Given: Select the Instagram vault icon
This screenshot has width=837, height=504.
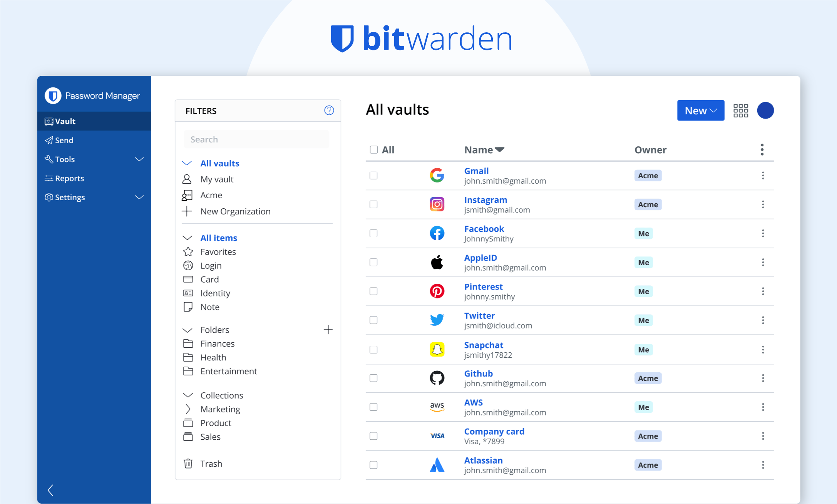Looking at the screenshot, I should point(437,204).
